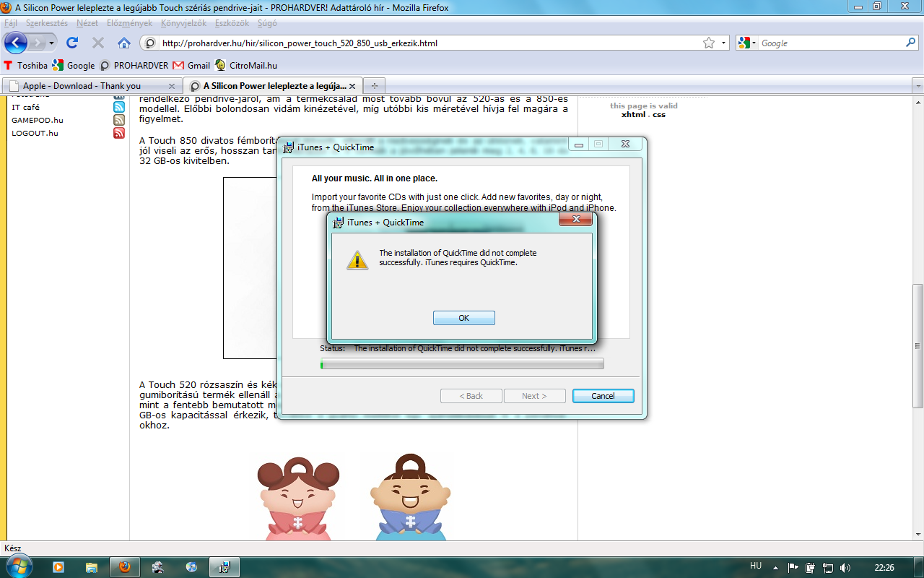
Task: Open the PROHARDVER bookmark
Action: point(134,65)
